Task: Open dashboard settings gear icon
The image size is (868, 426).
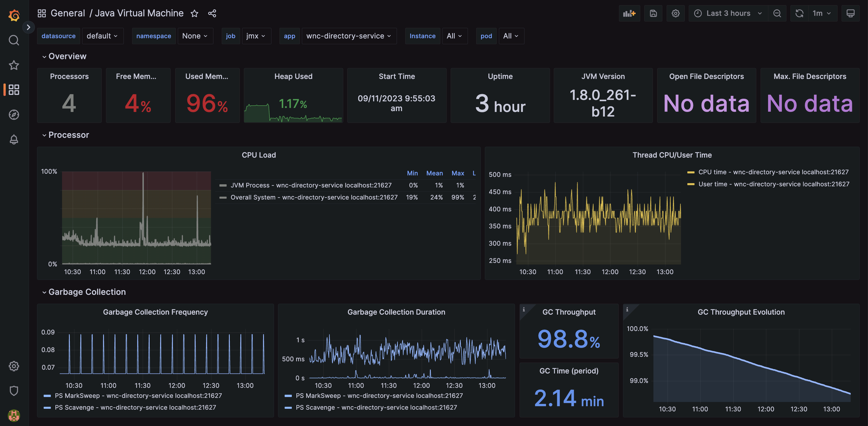Action: [x=675, y=13]
